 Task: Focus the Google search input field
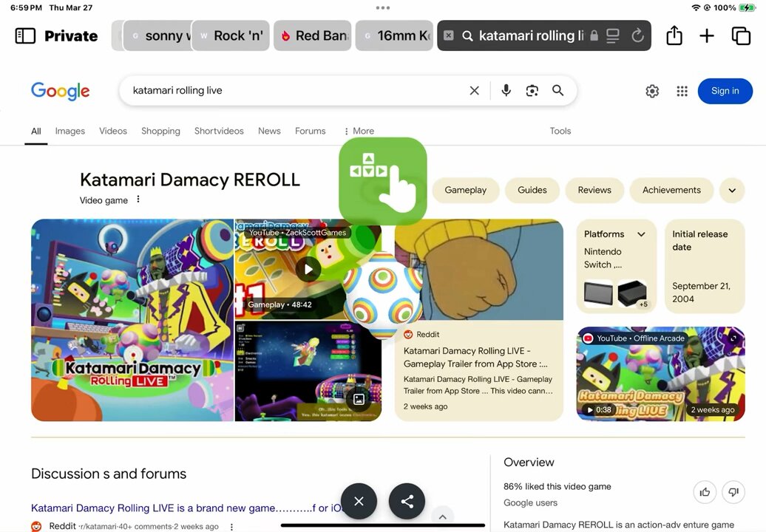click(293, 90)
